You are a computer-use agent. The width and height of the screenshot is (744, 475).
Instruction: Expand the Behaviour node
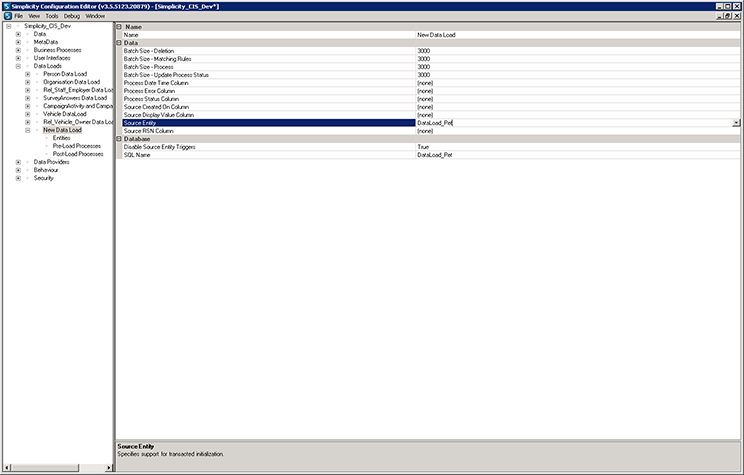click(18, 170)
